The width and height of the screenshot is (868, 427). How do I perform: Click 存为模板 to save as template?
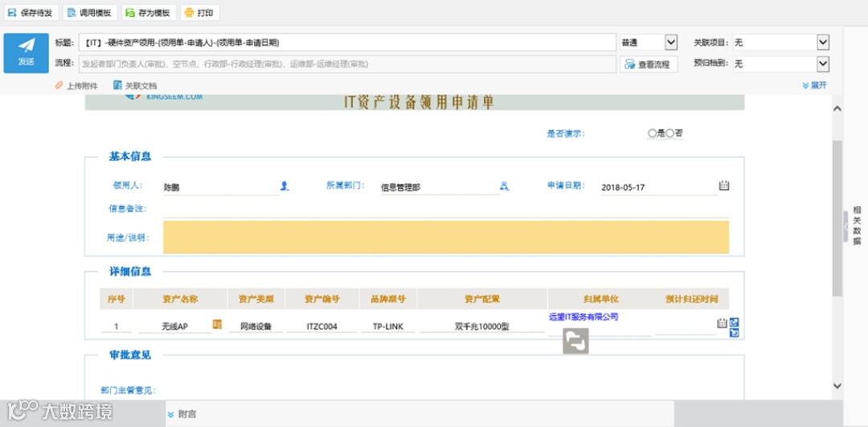pos(149,13)
